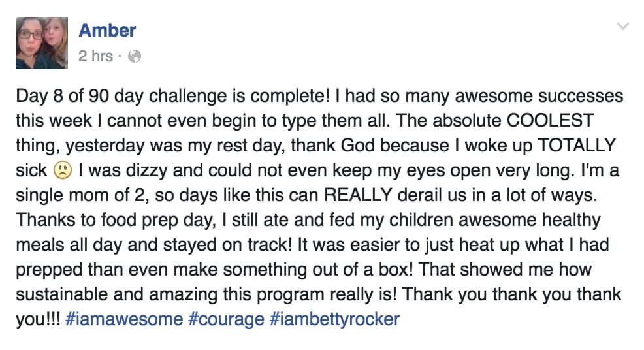Open the #courage hashtag

pyautogui.click(x=226, y=319)
